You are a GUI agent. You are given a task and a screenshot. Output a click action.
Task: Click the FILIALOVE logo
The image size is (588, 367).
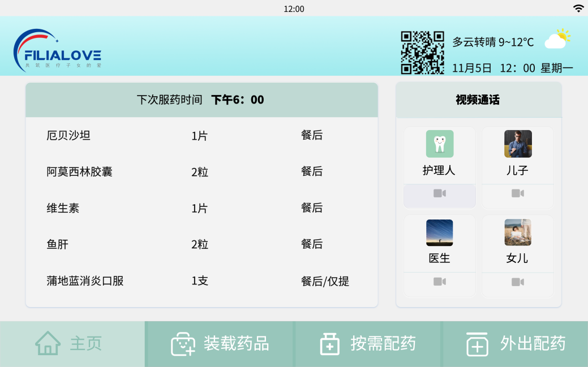coord(57,51)
